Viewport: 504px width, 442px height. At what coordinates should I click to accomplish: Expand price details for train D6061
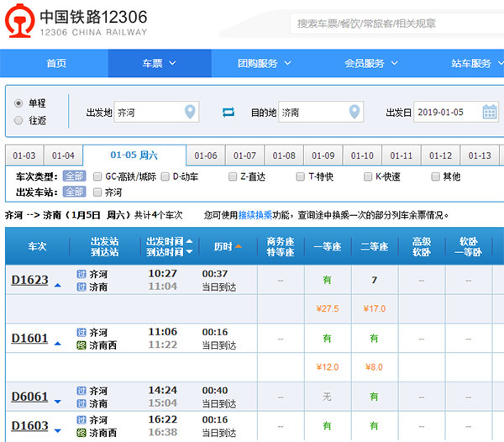point(57,402)
